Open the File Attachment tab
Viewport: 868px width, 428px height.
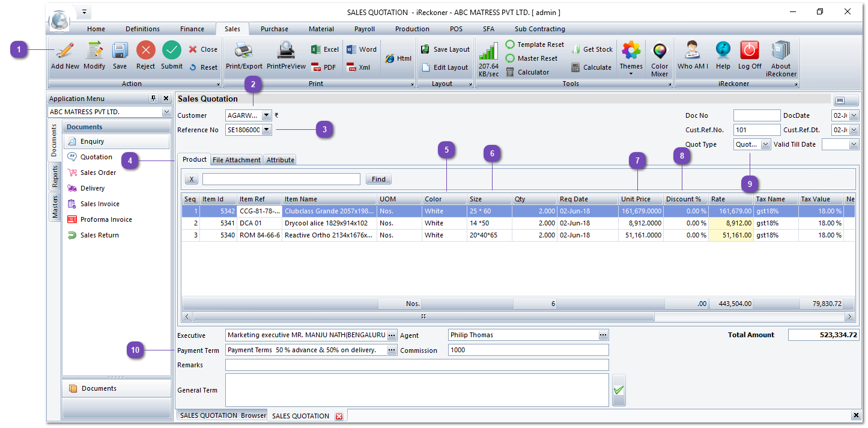click(x=237, y=160)
